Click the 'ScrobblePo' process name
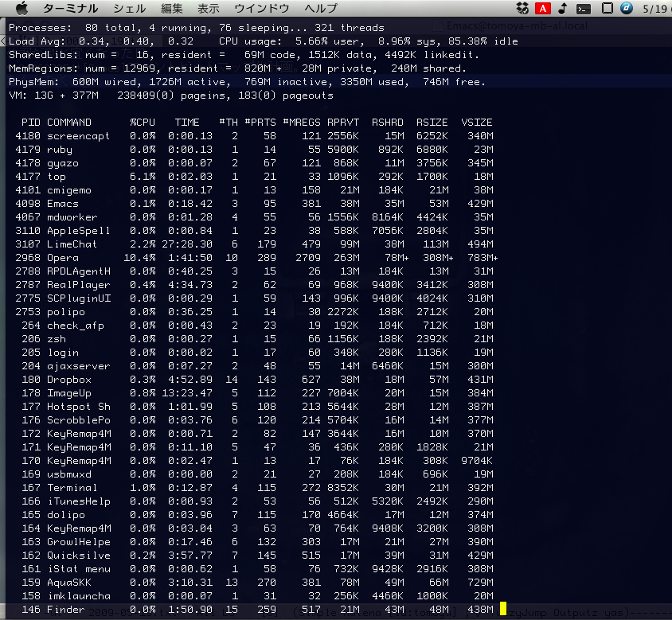The width and height of the screenshot is (672, 620). pyautogui.click(x=79, y=420)
